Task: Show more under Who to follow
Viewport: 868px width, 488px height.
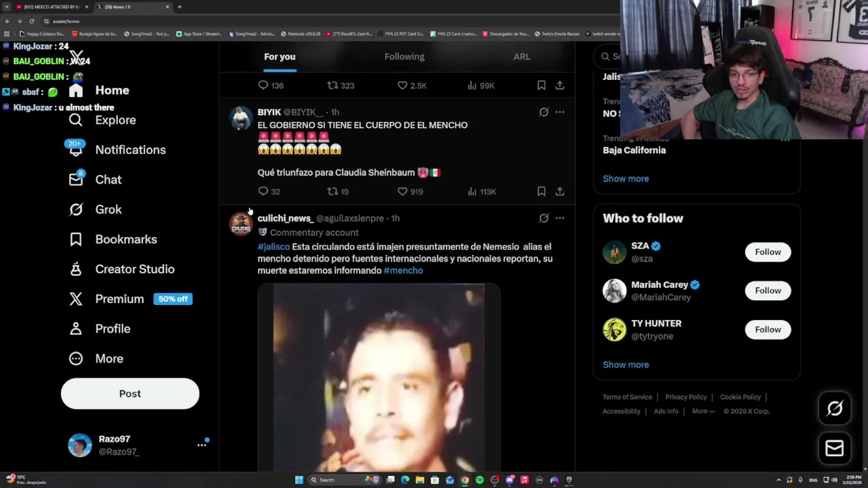Action: click(626, 365)
